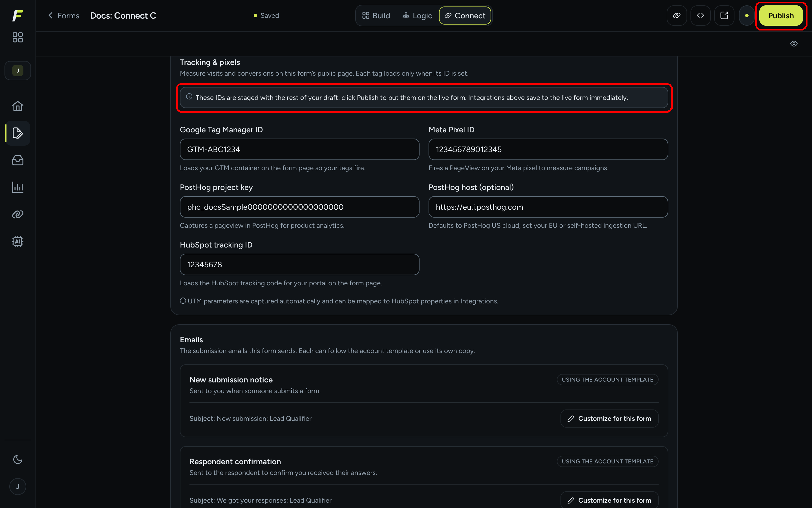Click the Publish button
Image resolution: width=812 pixels, height=508 pixels.
(781, 16)
